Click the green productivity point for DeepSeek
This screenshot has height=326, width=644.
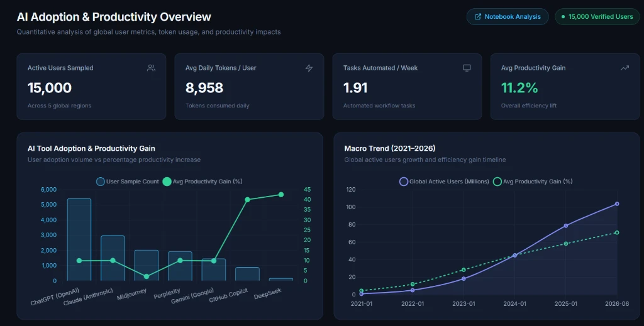pos(281,194)
